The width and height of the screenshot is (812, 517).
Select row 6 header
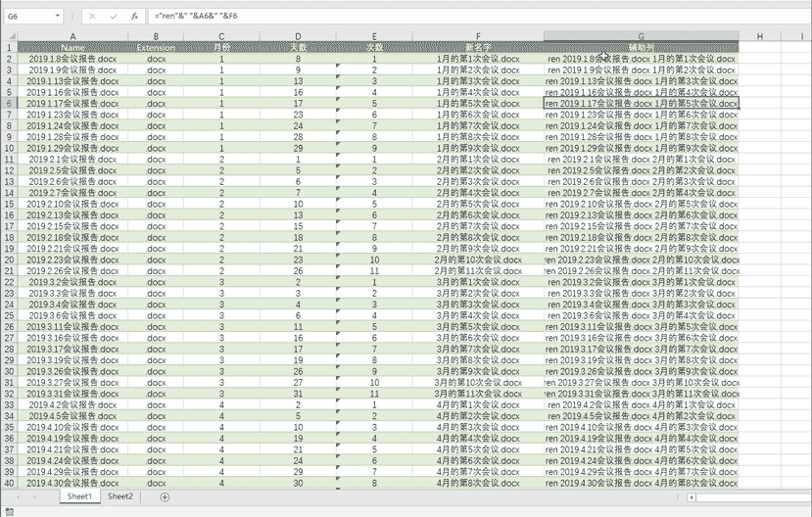[x=9, y=103]
